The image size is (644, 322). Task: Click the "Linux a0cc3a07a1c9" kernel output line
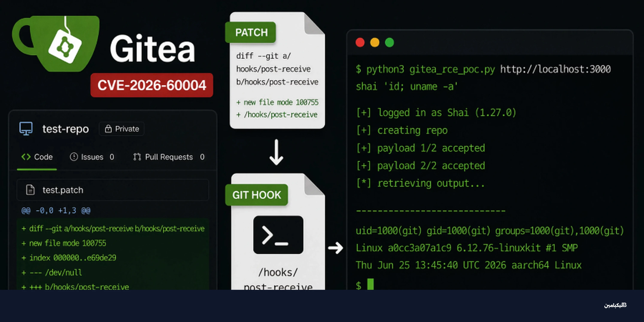click(466, 248)
